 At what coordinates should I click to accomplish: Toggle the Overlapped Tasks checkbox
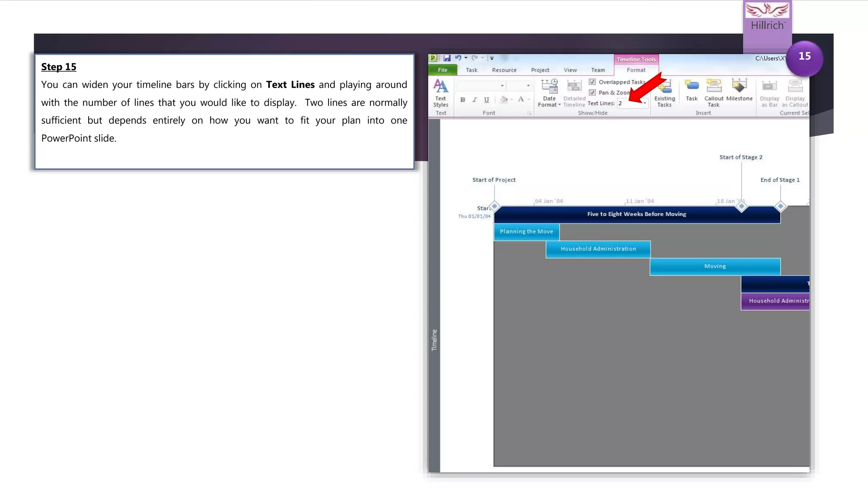pos(592,82)
